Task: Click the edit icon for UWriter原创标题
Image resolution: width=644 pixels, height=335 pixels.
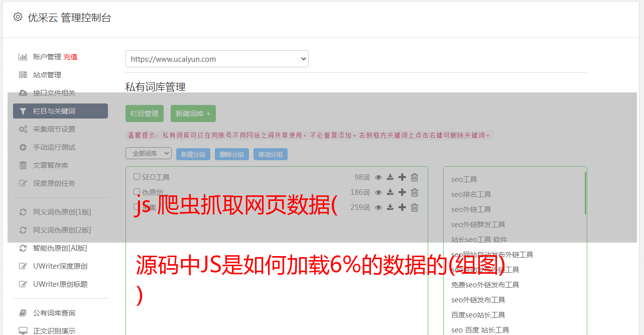Action: click(x=23, y=284)
